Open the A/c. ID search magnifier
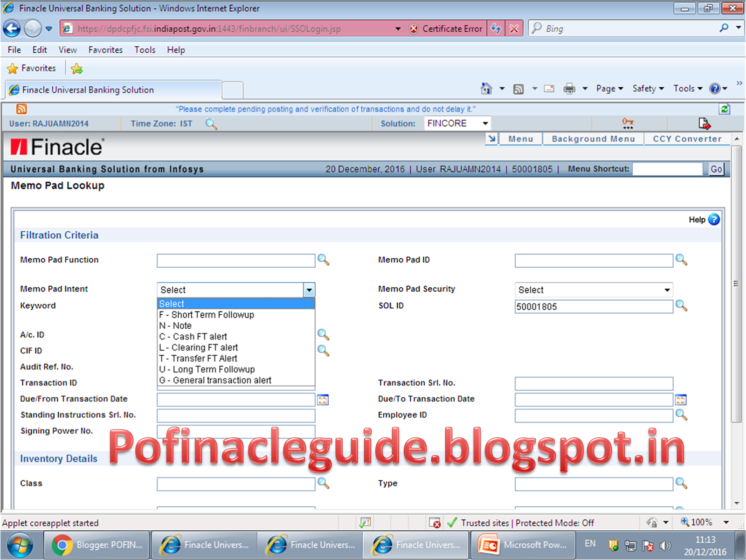This screenshot has height=560, width=746. coord(323,334)
